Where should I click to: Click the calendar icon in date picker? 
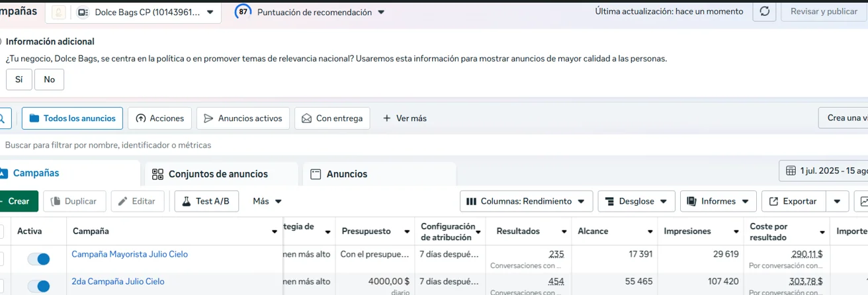click(791, 171)
